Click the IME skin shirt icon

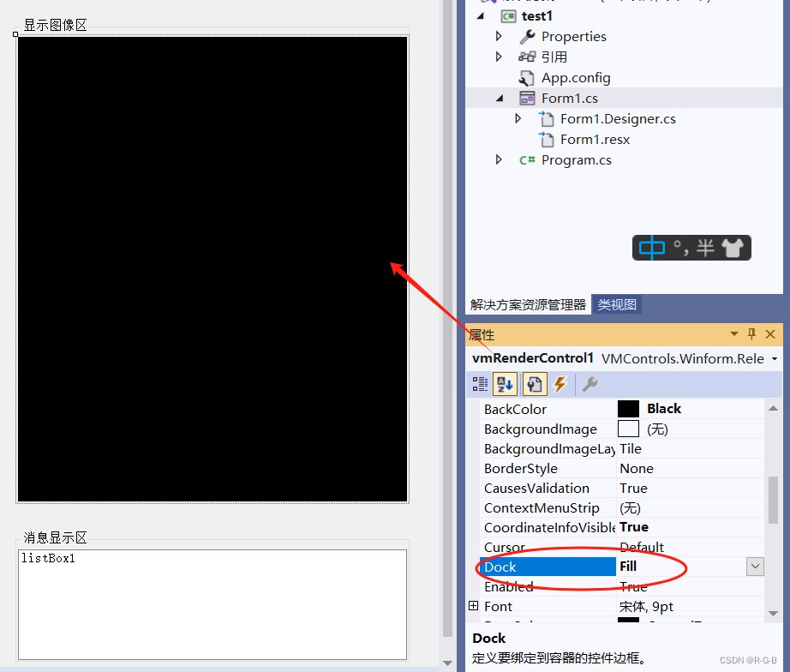(x=733, y=248)
